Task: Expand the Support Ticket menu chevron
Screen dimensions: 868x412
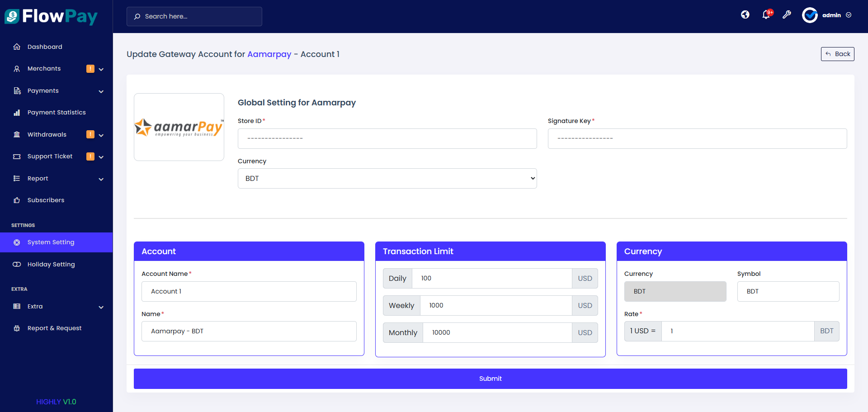Action: [101, 157]
